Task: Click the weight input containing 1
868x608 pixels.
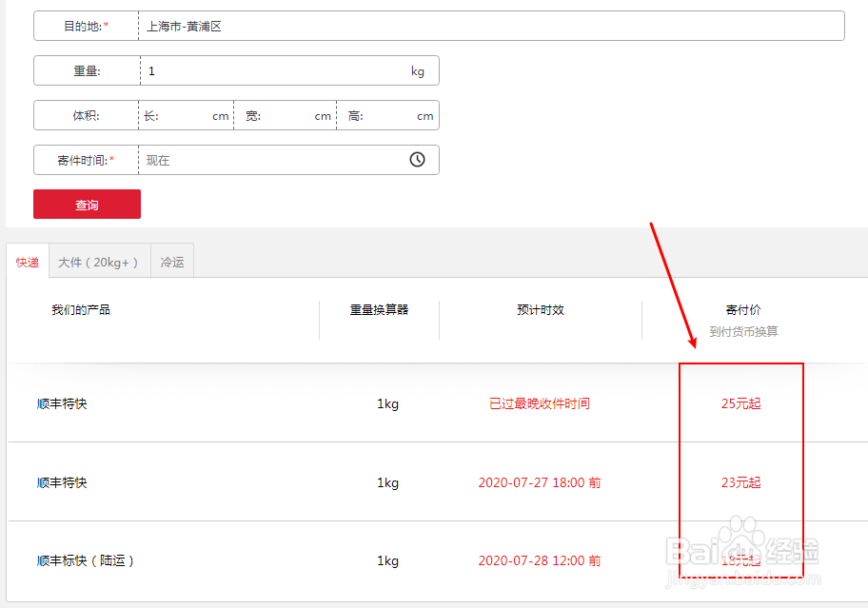Action: click(274, 70)
